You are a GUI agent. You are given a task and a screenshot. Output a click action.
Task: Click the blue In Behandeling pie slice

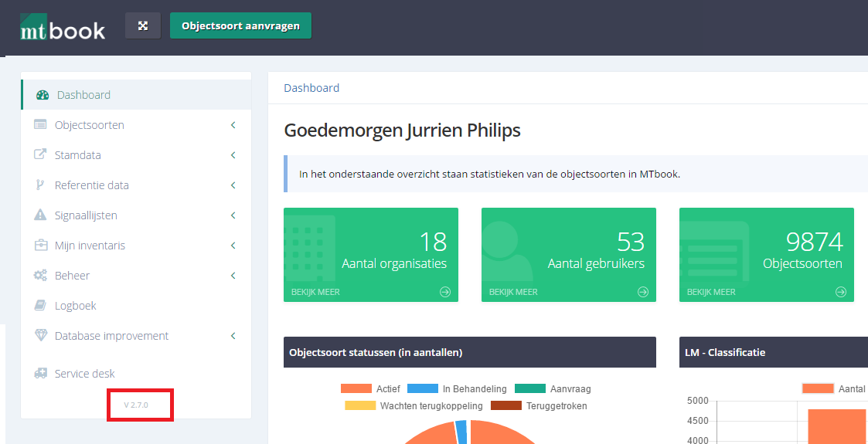[461, 432]
